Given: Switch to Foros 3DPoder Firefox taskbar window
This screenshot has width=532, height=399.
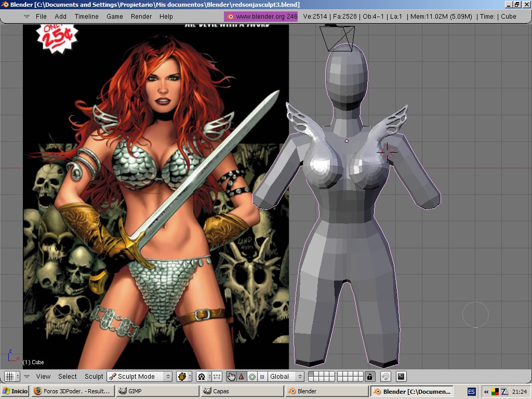Looking at the screenshot, I should pos(73,391).
